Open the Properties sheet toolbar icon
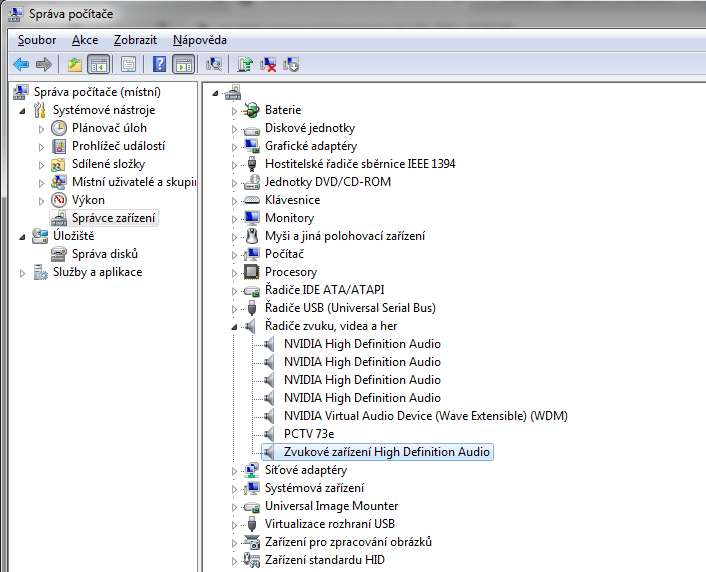This screenshot has width=706, height=572. (x=128, y=64)
